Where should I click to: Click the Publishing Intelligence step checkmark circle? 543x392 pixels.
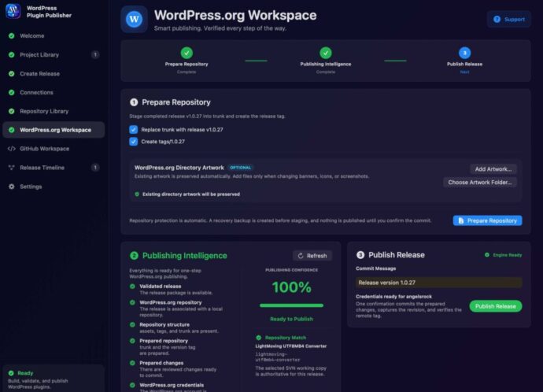click(326, 53)
